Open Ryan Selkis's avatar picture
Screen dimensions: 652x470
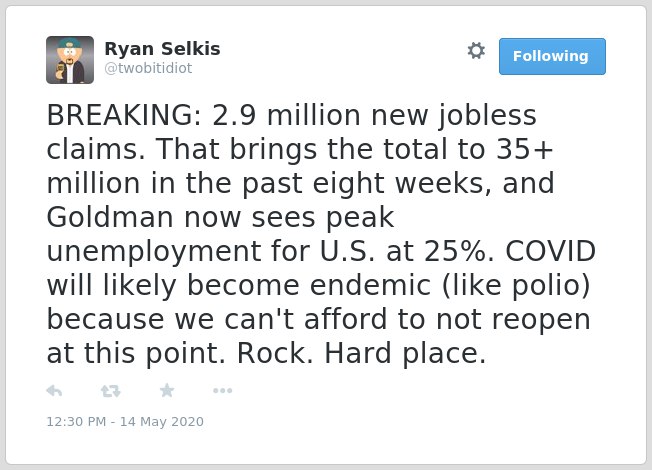tap(70, 60)
